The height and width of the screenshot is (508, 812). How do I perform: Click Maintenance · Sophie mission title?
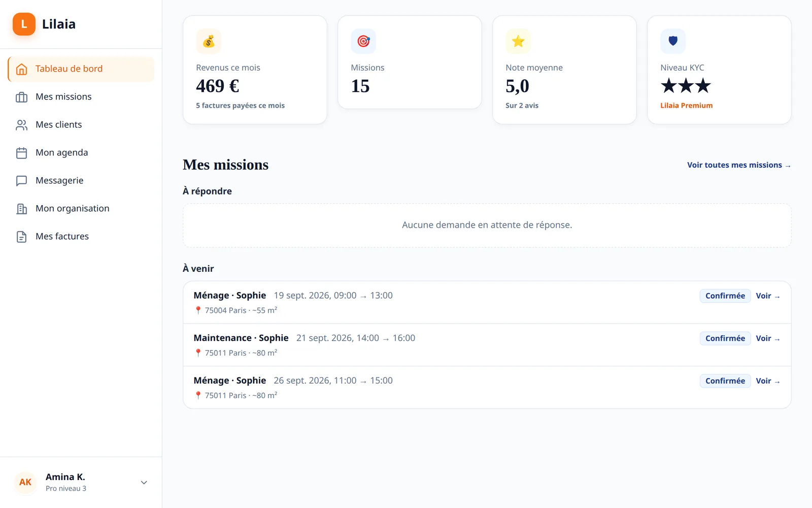[241, 338]
